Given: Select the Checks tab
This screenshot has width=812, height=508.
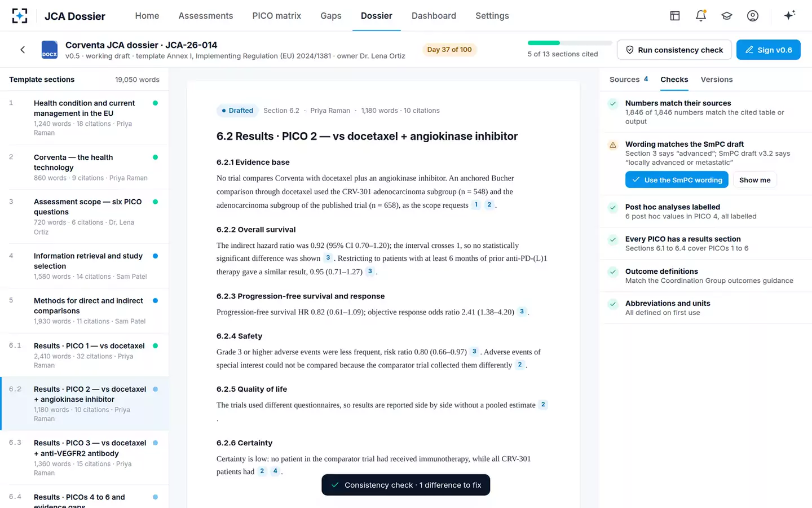Looking at the screenshot, I should point(674,80).
